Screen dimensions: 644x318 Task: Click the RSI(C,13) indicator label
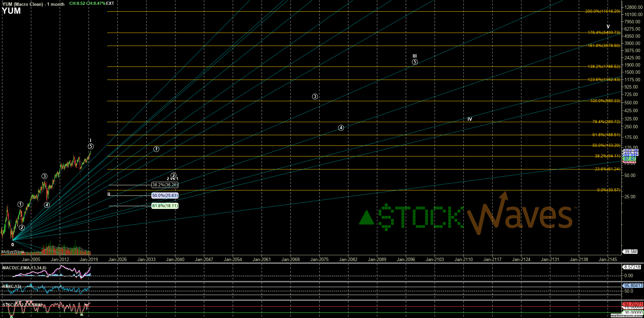point(11,286)
